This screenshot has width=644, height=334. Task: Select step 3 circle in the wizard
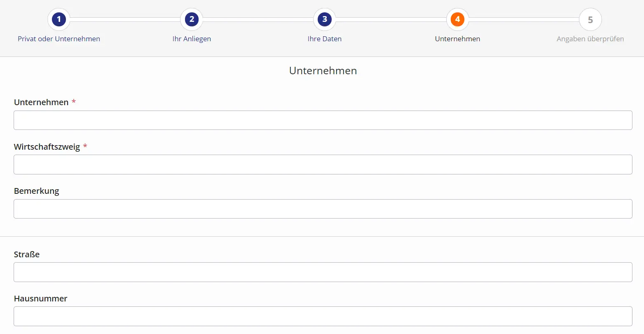click(x=324, y=19)
